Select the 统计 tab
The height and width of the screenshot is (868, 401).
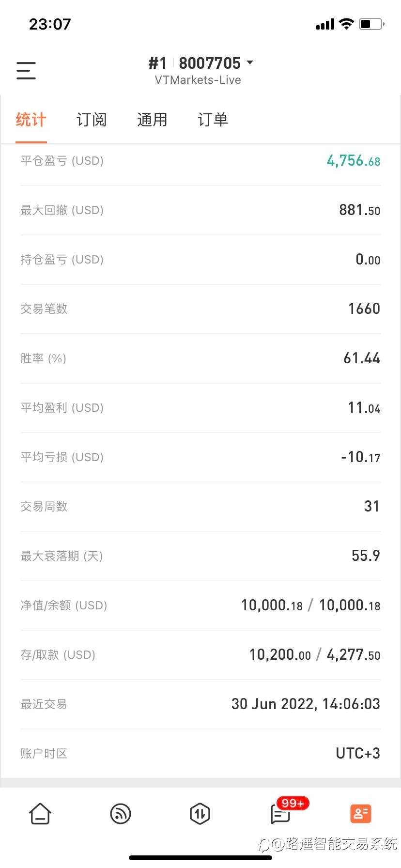31,120
